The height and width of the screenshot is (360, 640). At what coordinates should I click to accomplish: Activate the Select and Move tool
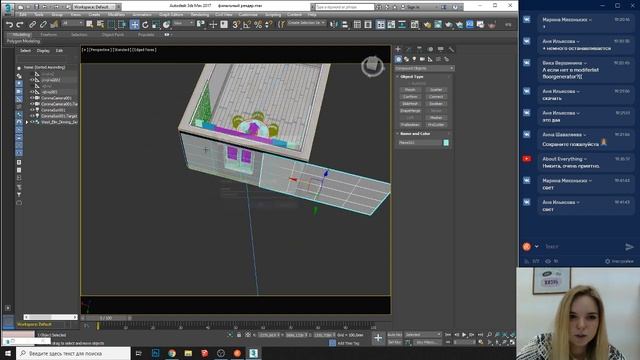[x=134, y=24]
